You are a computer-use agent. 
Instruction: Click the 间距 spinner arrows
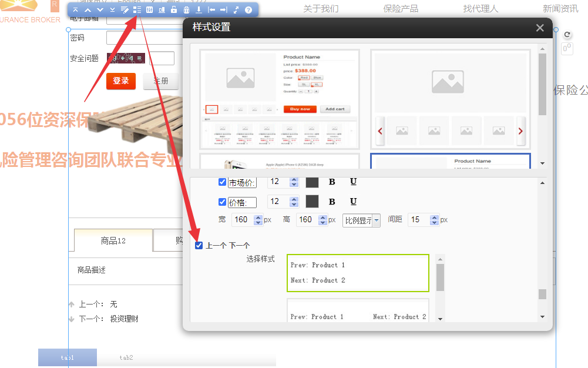coord(435,220)
